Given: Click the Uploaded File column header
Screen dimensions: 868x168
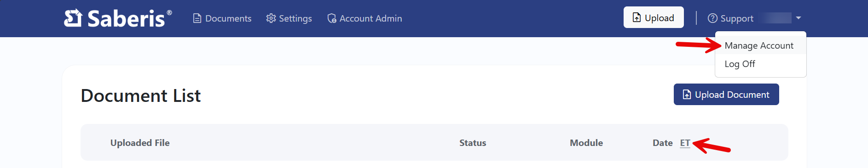Looking at the screenshot, I should click(140, 143).
